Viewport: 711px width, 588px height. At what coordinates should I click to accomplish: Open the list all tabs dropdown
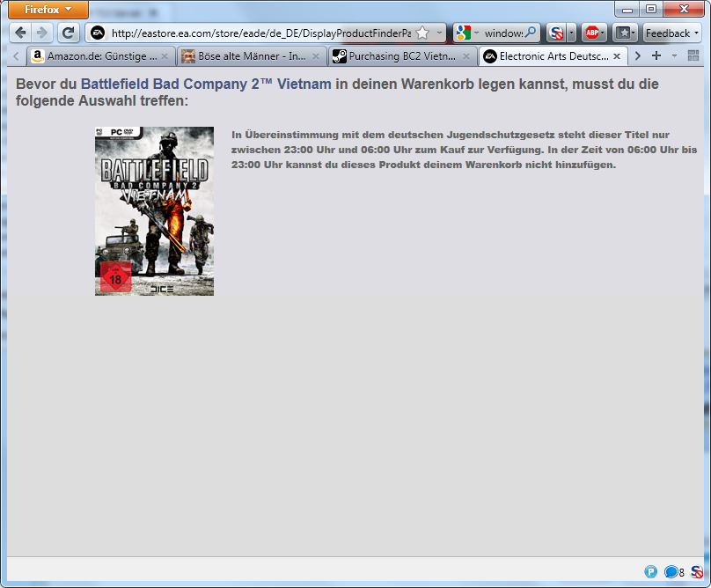point(674,55)
